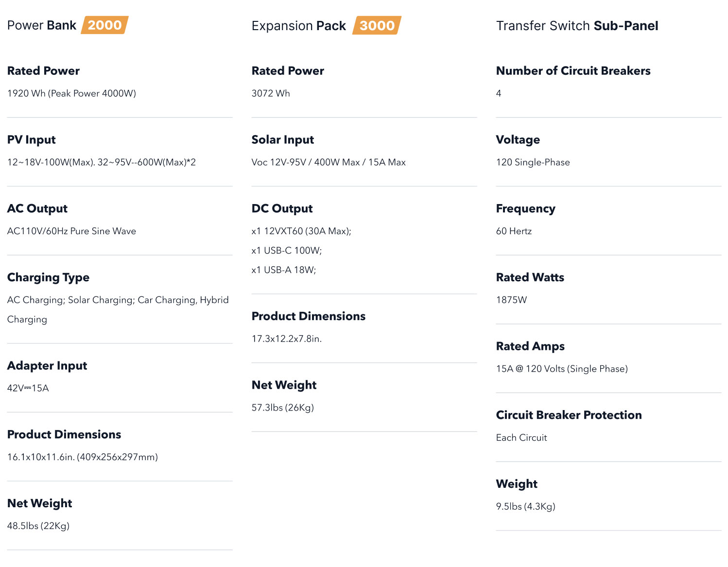Click the orange 2000 badge
Viewport: 728px width, 567px height.
click(104, 25)
